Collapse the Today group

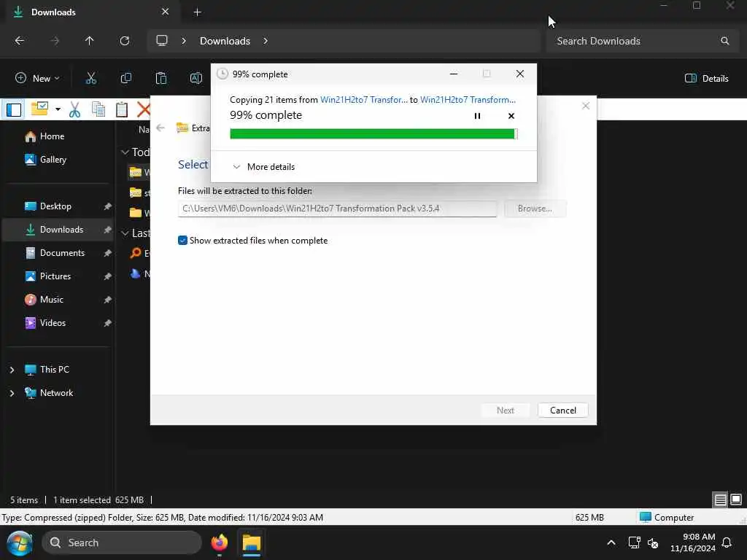click(125, 152)
